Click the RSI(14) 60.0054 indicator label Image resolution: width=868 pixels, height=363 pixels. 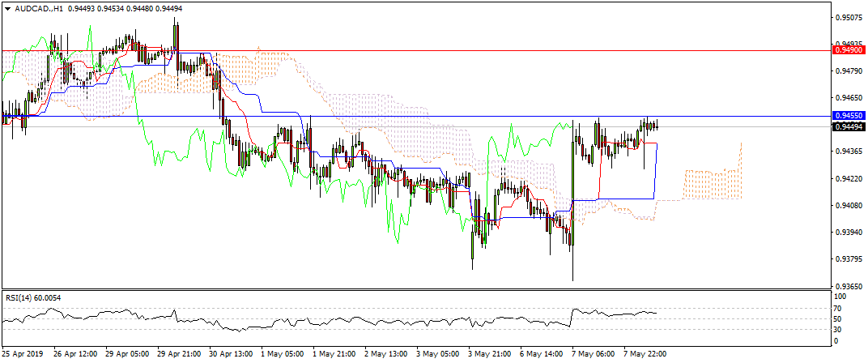click(x=33, y=298)
